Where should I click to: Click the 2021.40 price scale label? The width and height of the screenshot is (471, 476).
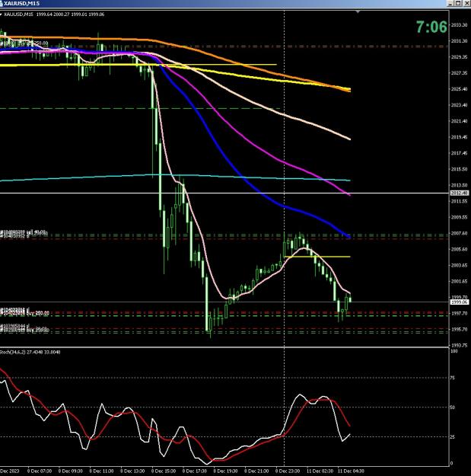459,121
